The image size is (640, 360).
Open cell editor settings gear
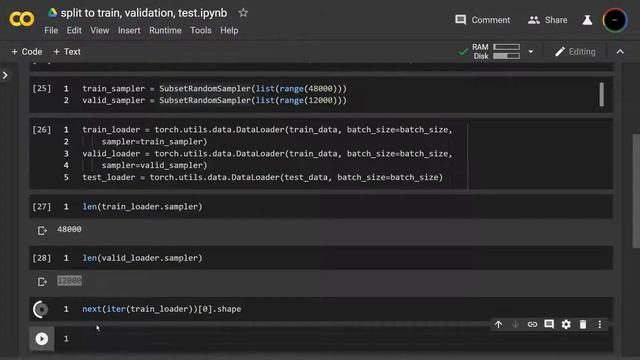pyautogui.click(x=566, y=324)
